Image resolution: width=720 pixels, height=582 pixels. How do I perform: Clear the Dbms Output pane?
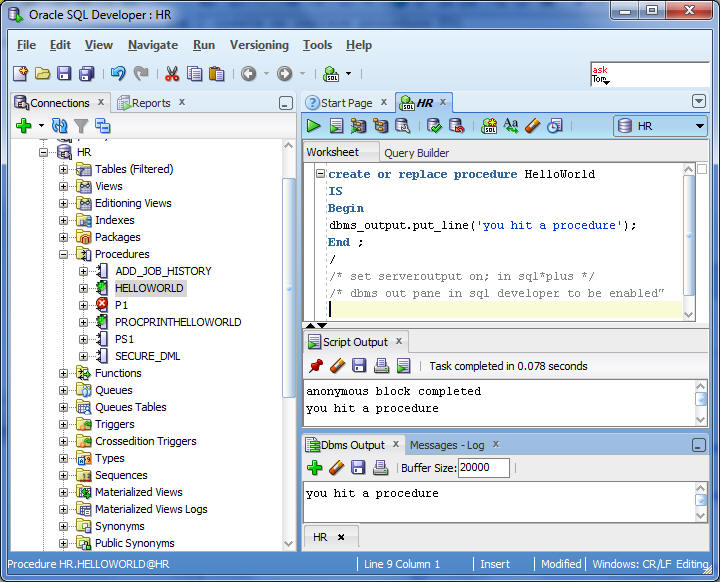click(x=337, y=468)
